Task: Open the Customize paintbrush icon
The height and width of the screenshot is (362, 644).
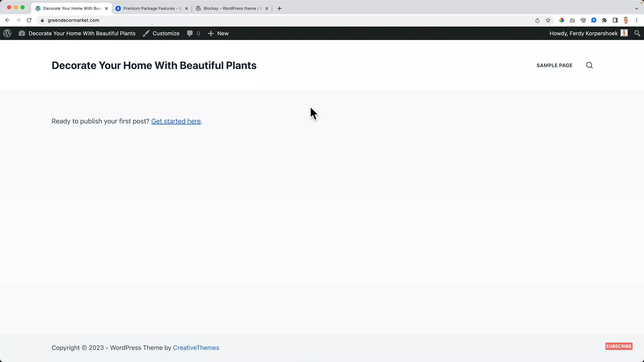Action: pyautogui.click(x=146, y=33)
